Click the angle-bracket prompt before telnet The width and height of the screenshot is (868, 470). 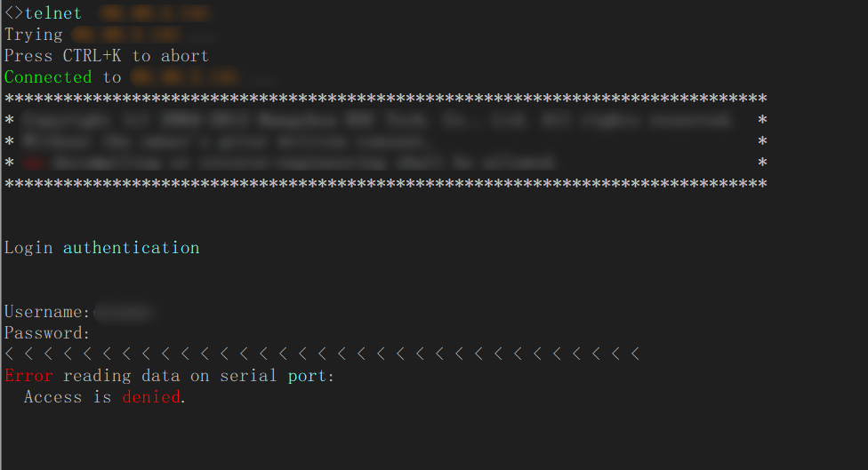tap(13, 13)
